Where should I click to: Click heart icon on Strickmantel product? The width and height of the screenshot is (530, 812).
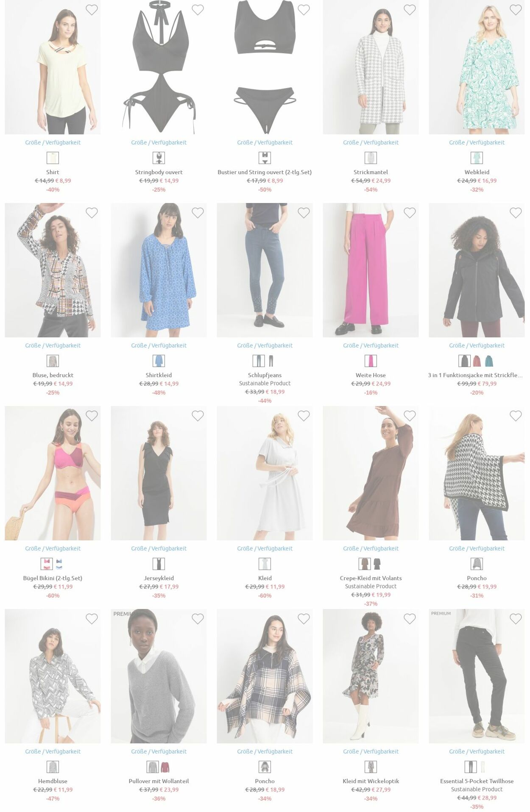click(x=410, y=10)
